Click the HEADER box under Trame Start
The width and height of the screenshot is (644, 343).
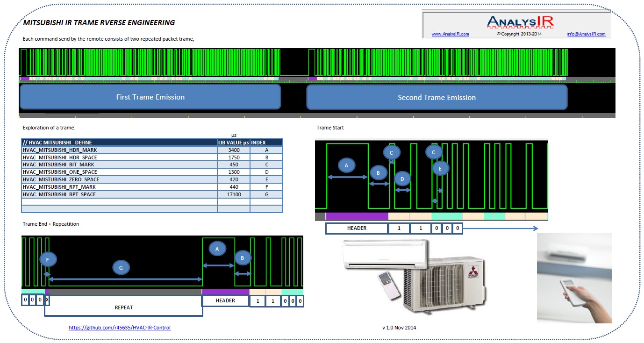[x=357, y=228]
